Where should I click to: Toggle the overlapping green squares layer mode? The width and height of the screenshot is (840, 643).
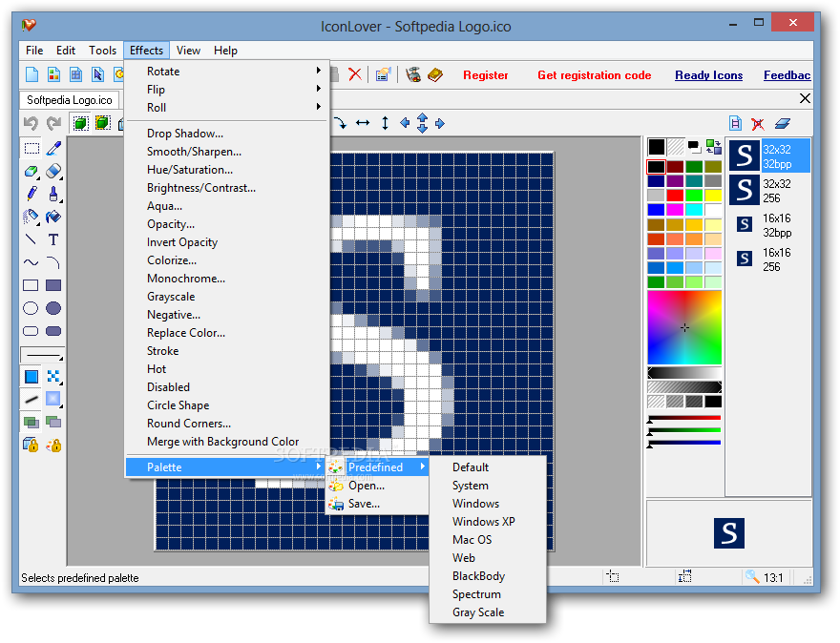coord(31,423)
